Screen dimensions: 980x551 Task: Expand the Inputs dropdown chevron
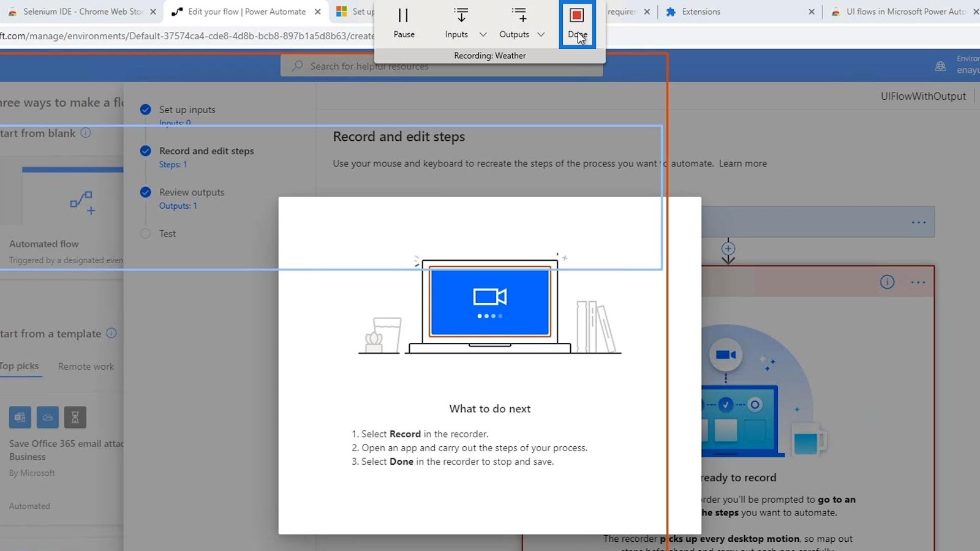pyautogui.click(x=483, y=35)
